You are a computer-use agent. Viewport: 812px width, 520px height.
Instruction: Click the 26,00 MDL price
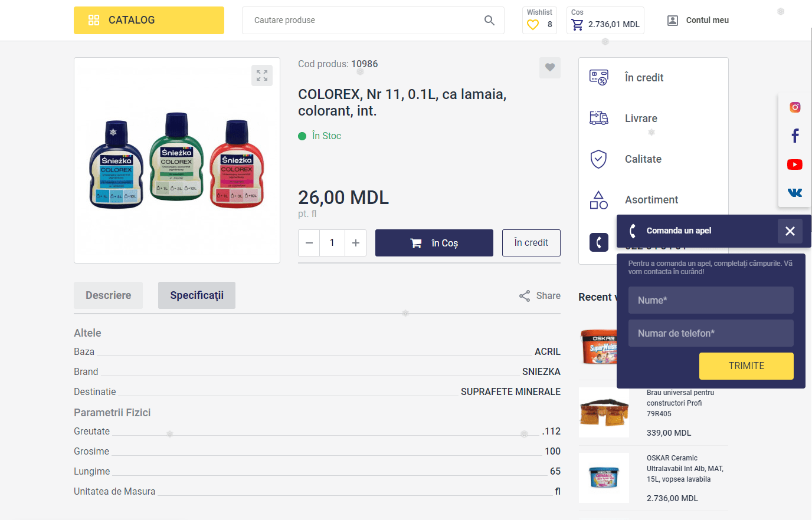pos(343,198)
